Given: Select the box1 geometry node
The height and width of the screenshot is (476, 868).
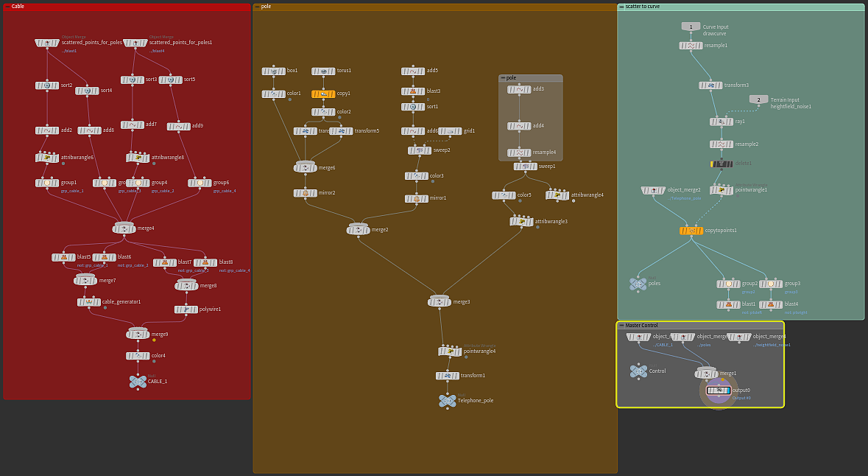Looking at the screenshot, I should (x=273, y=71).
